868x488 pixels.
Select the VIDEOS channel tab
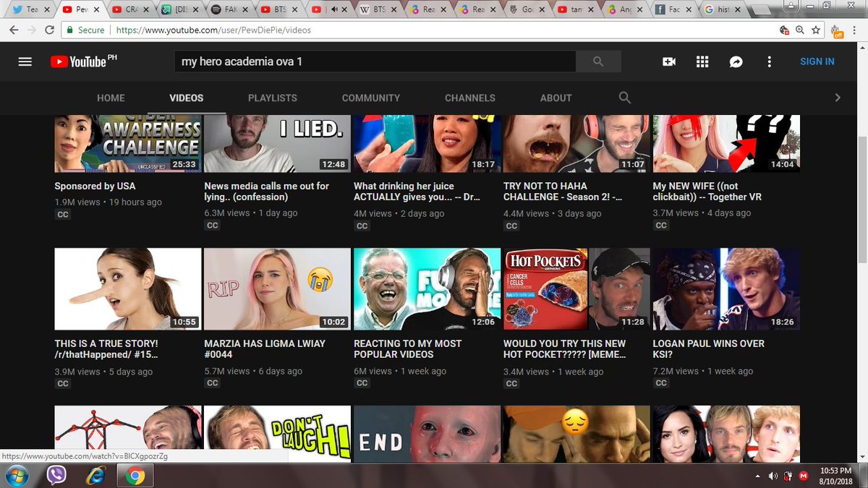click(187, 98)
